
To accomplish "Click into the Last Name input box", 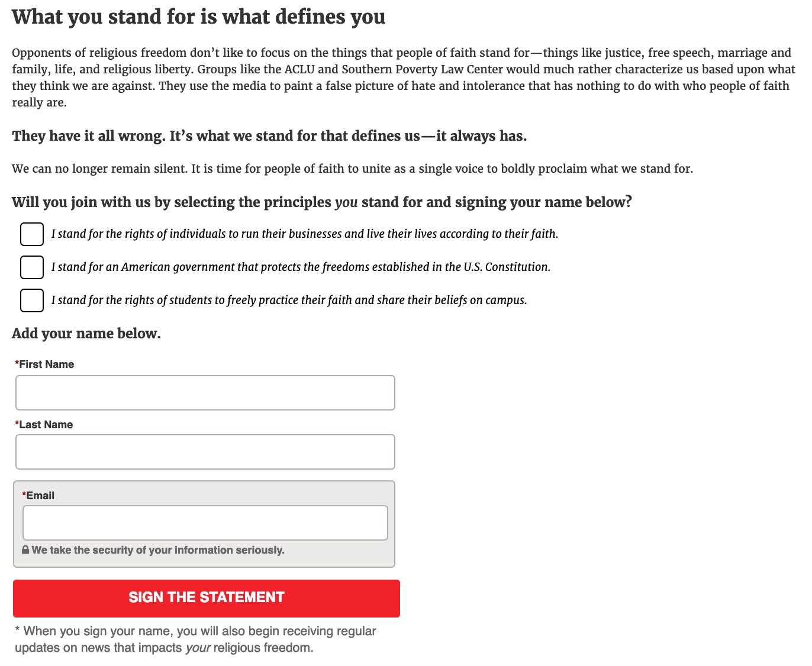I will 205,452.
